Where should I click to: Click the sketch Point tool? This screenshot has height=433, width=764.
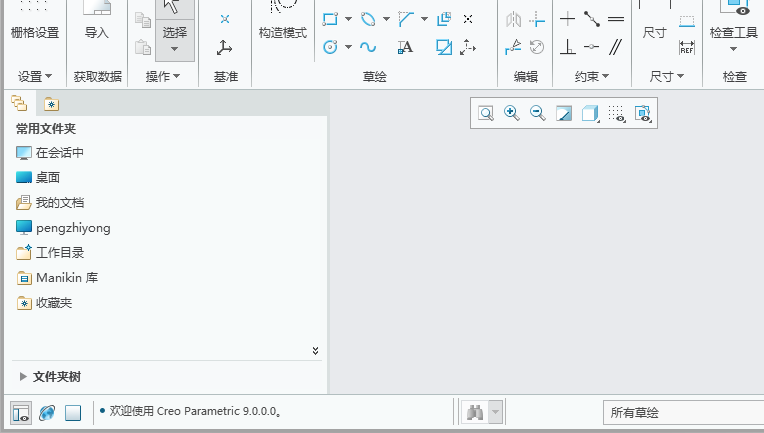pyautogui.click(x=468, y=19)
